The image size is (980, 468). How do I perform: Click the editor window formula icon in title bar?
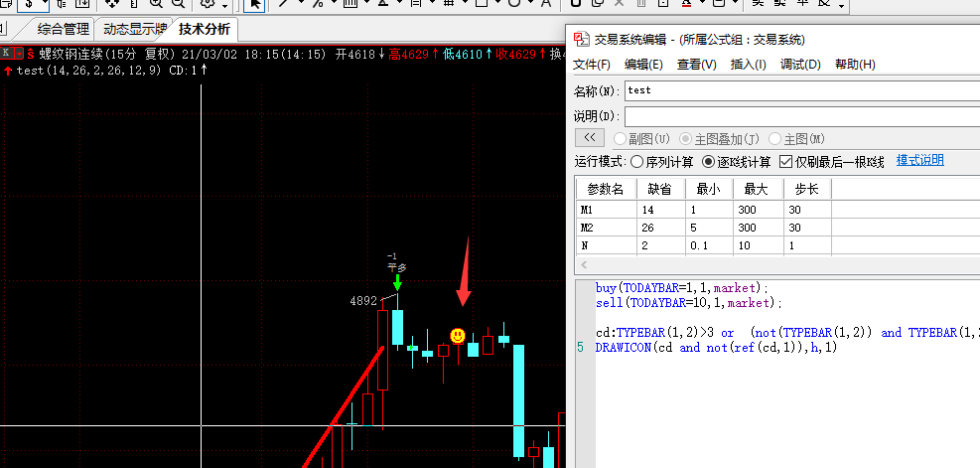(x=581, y=40)
